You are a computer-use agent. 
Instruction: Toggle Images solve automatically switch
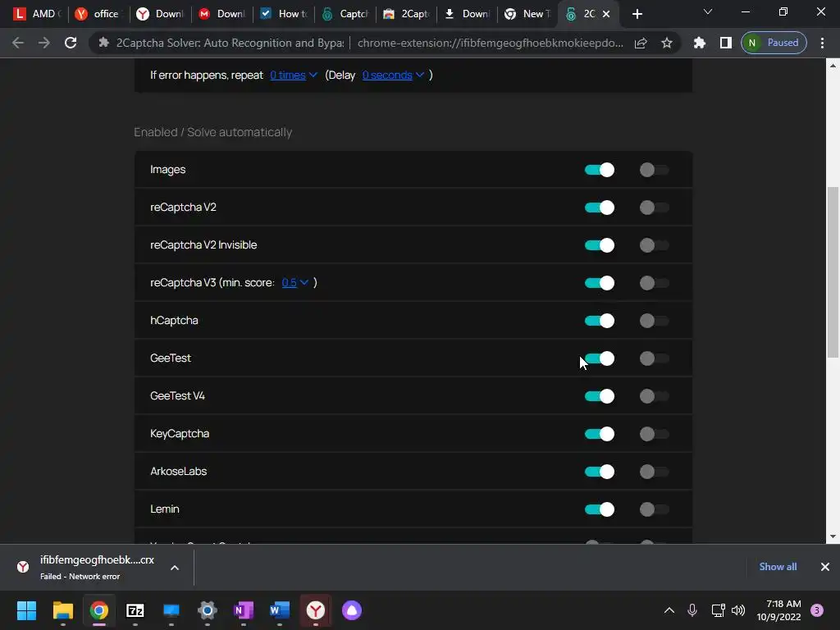tap(654, 170)
